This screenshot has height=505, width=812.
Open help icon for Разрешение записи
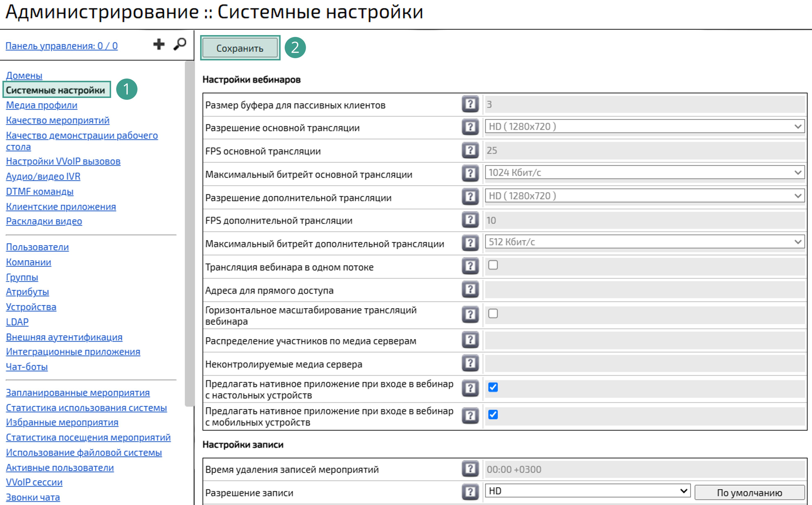tap(470, 492)
